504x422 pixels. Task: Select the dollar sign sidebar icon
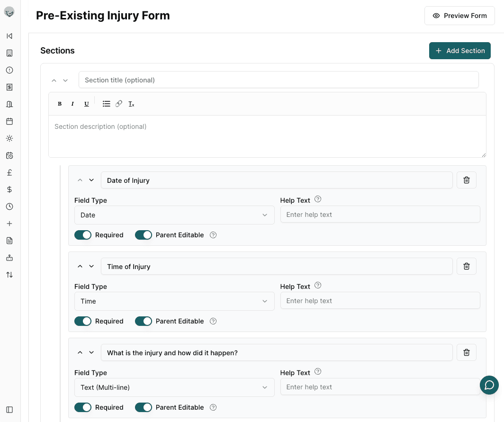point(9,189)
